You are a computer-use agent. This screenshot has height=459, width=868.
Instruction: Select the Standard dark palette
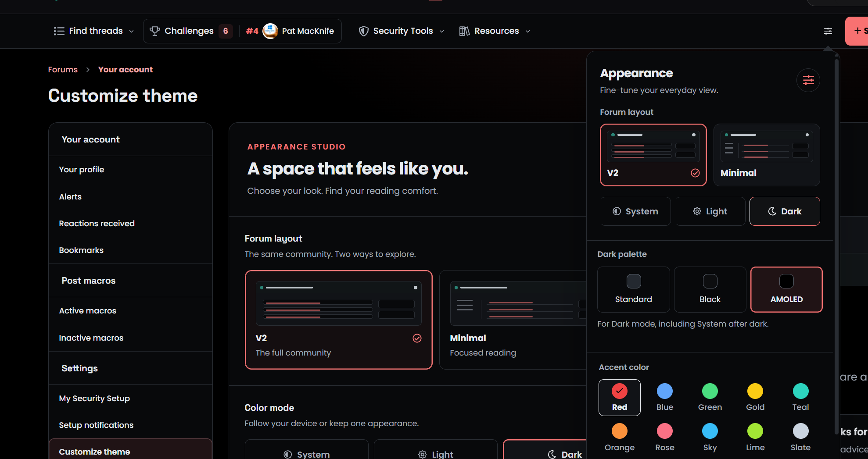(634, 289)
